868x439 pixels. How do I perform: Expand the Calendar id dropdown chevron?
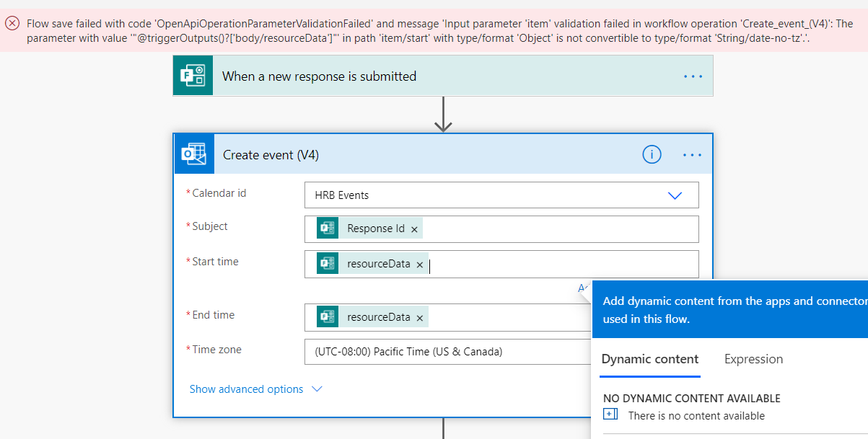tap(675, 195)
